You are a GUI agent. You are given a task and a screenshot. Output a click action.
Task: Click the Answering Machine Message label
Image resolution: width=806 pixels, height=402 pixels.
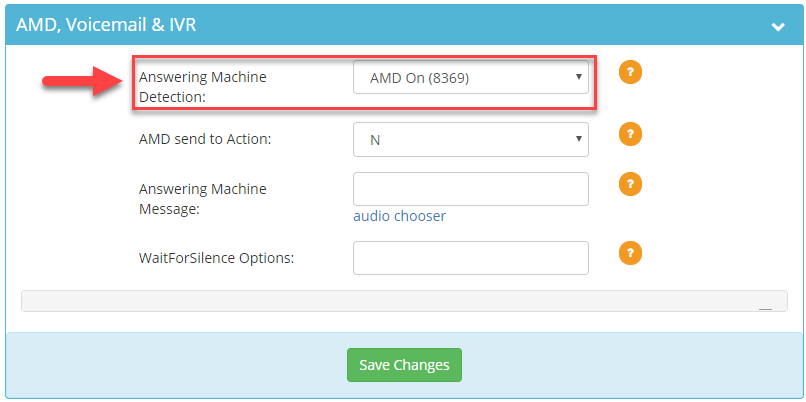203,199
